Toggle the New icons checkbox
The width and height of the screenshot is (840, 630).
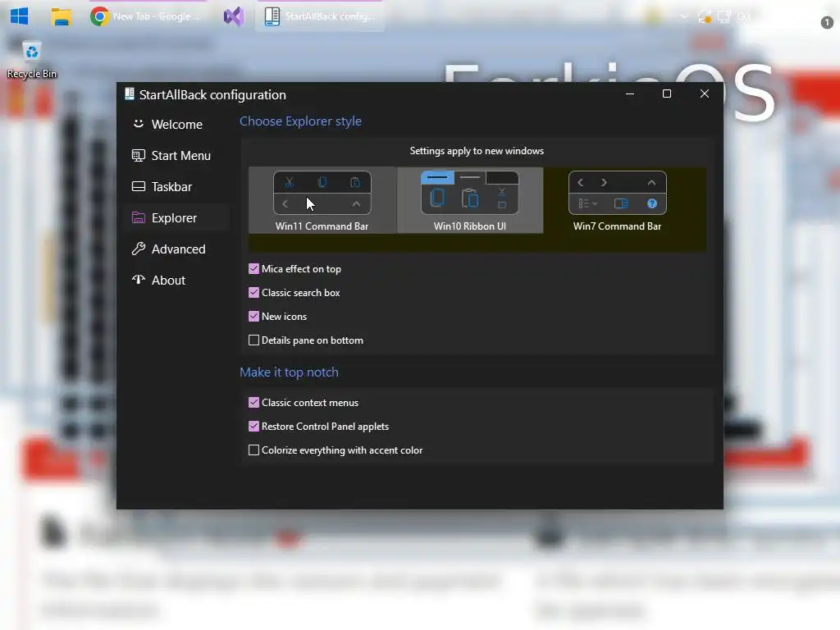tap(254, 316)
